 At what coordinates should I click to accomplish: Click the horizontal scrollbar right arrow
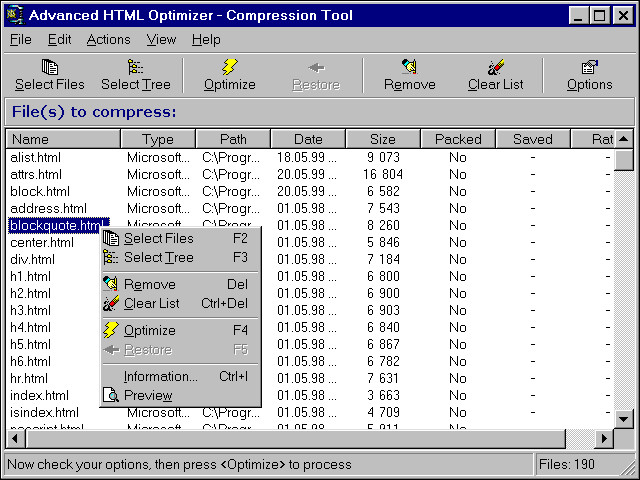604,439
